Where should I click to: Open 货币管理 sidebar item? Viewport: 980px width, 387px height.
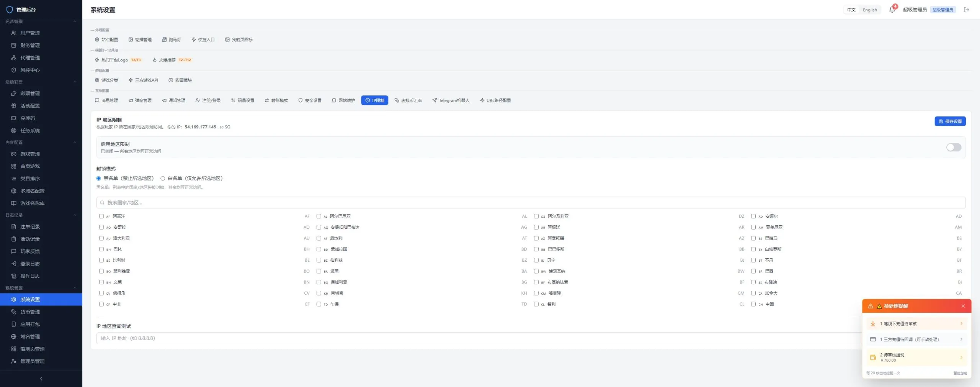click(x=41, y=312)
